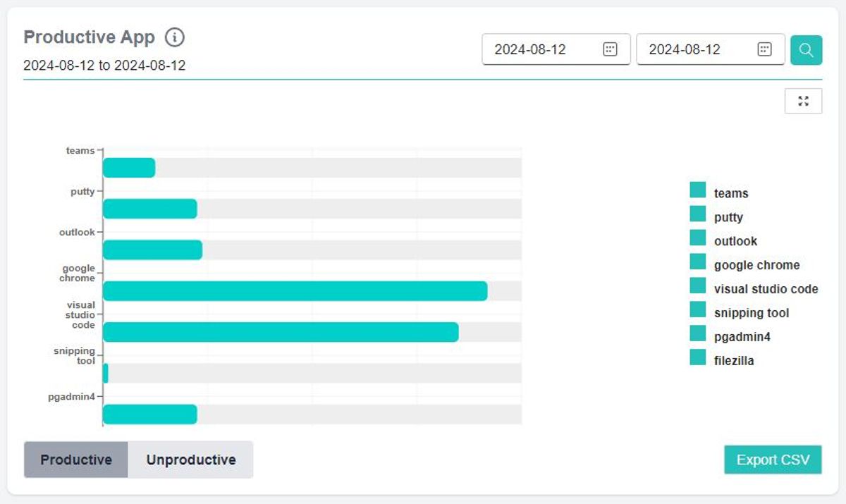Click snipping tool label in legend
846x504 pixels.
click(752, 313)
